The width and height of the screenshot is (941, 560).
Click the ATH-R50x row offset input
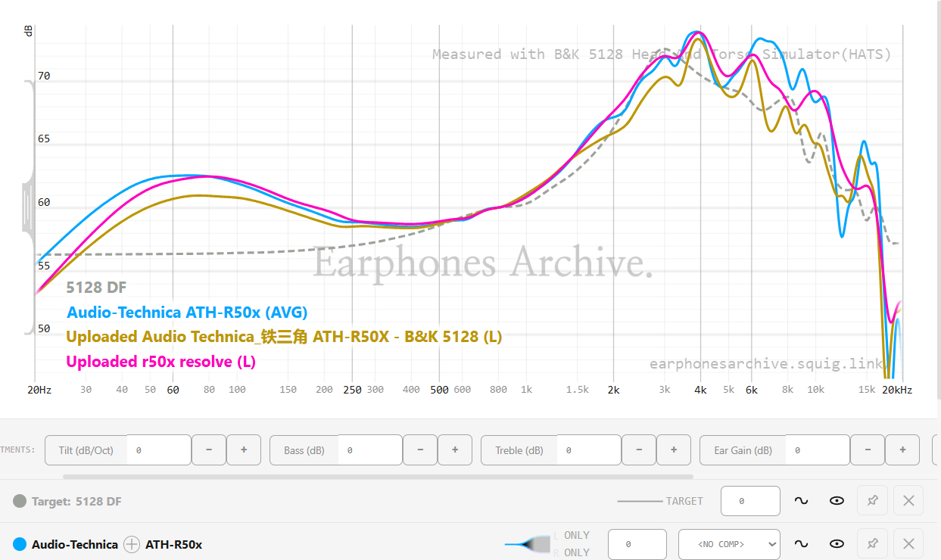[637, 543]
